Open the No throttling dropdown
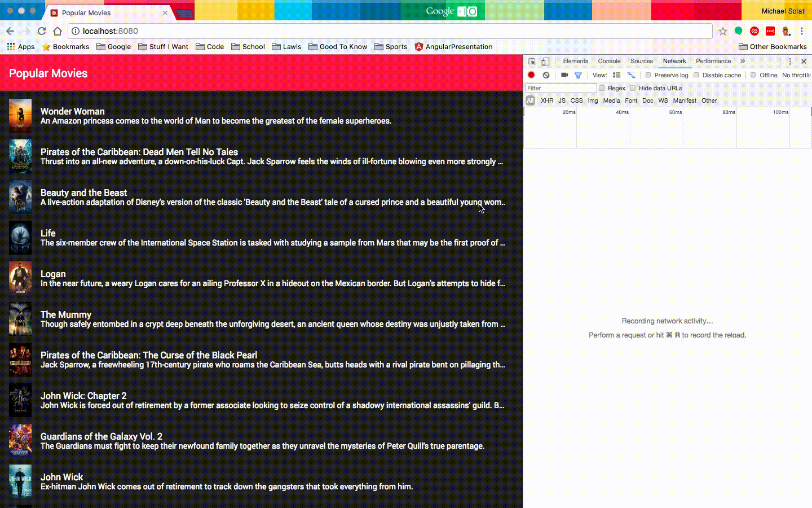This screenshot has height=508, width=812. (796, 75)
